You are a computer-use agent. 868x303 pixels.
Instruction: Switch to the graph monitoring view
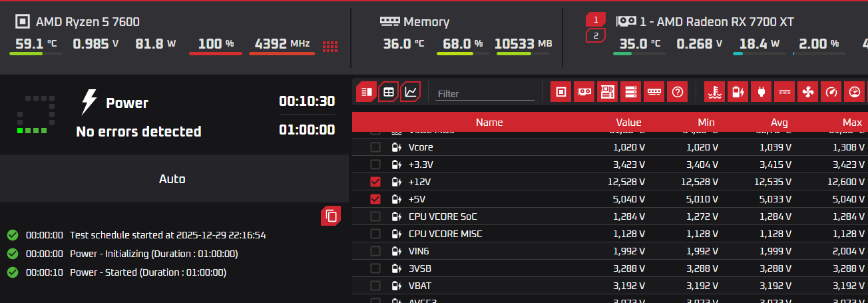pyautogui.click(x=411, y=92)
